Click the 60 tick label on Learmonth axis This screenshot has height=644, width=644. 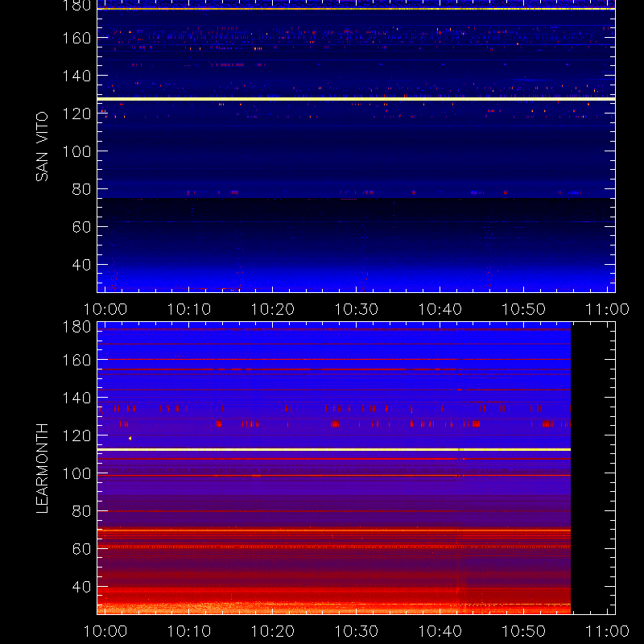[81, 549]
